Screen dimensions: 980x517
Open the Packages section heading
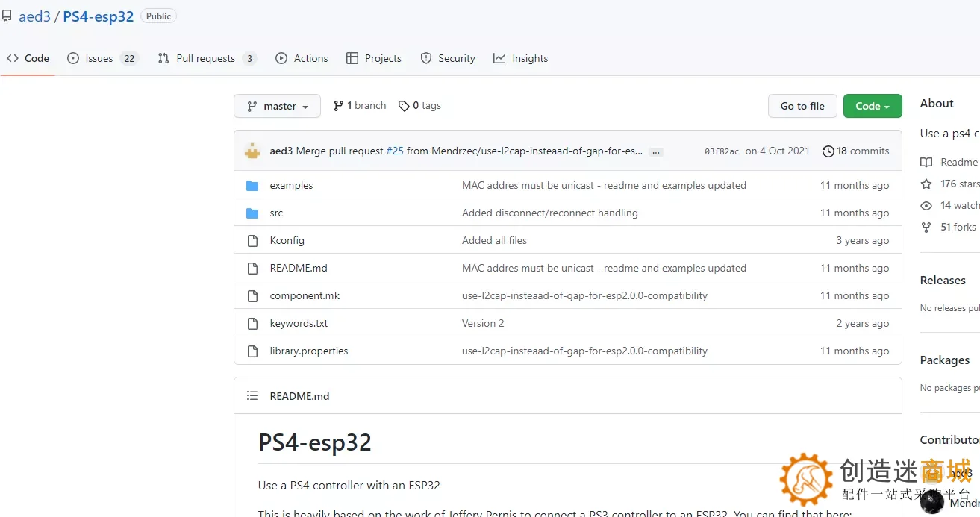[945, 360]
